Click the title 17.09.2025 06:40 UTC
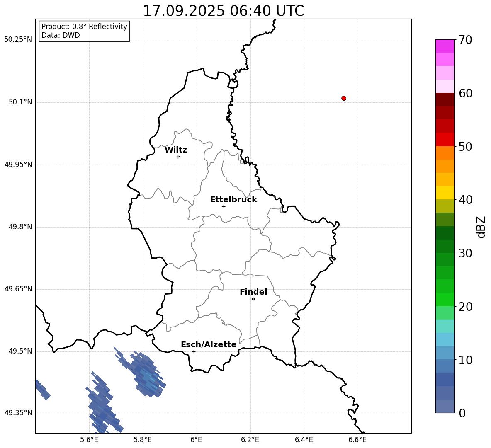Screen dimensions: 491x448 (224, 11)
